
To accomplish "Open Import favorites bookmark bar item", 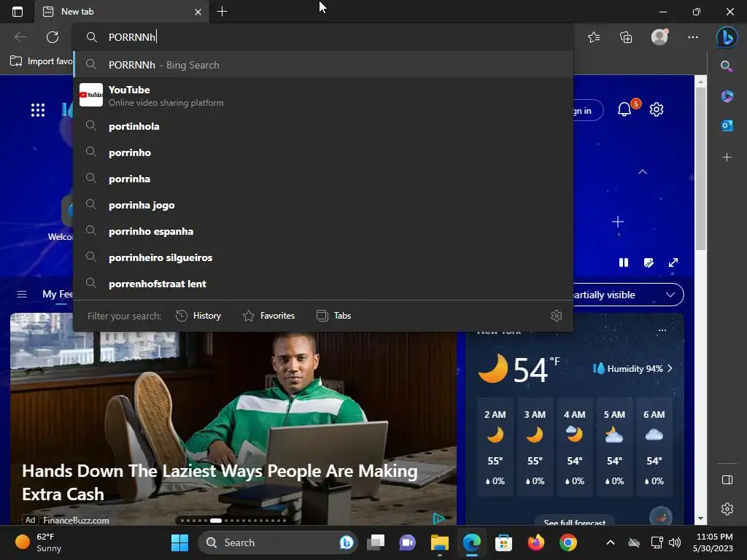I will pos(42,61).
